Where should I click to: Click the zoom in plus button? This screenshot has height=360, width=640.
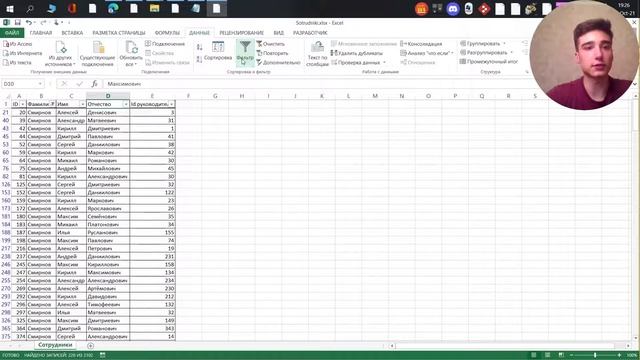point(619,355)
